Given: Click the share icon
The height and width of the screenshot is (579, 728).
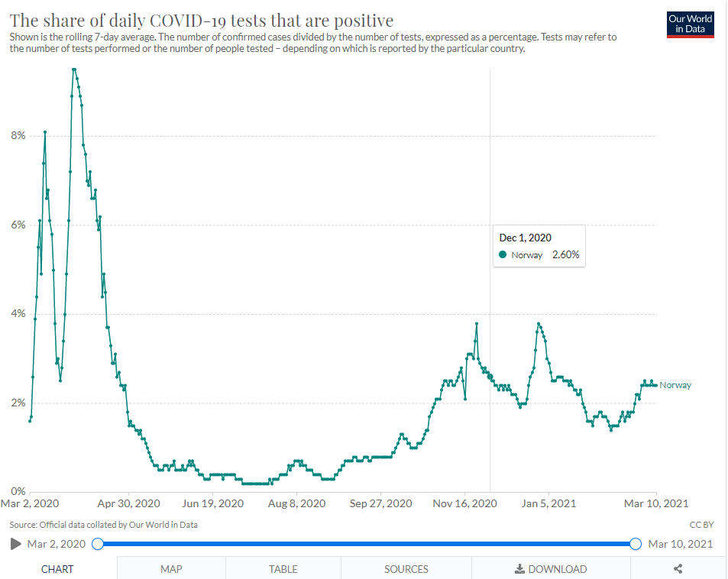Looking at the screenshot, I should (x=678, y=569).
